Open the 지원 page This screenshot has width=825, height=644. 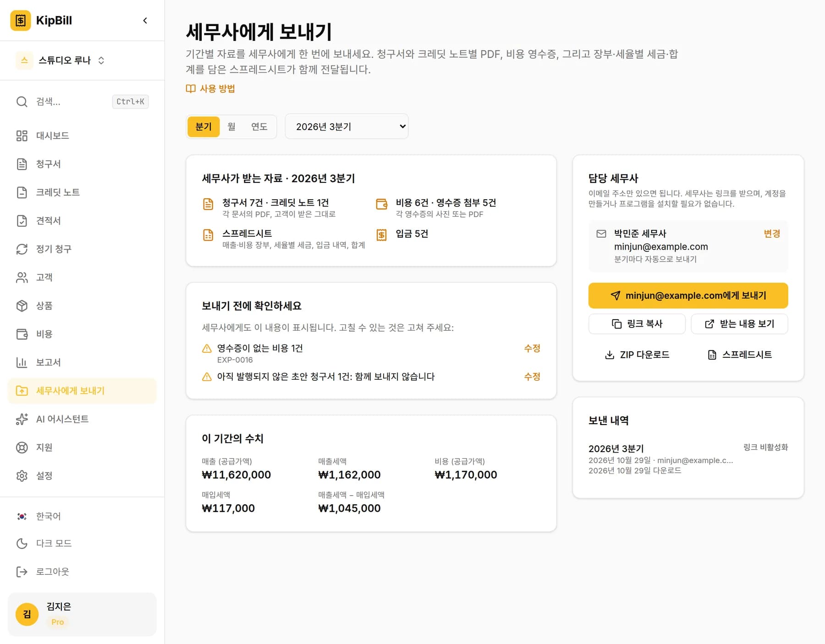(82, 448)
